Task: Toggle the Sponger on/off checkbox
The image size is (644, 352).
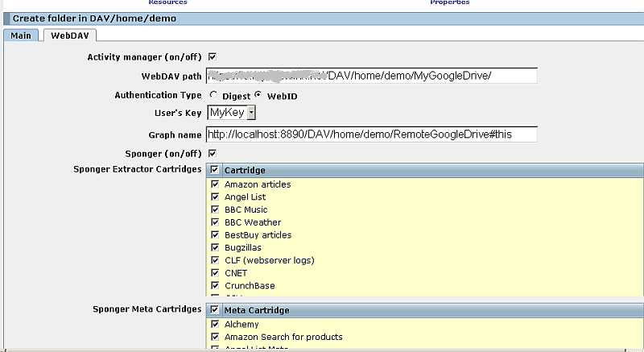Action: click(x=213, y=153)
